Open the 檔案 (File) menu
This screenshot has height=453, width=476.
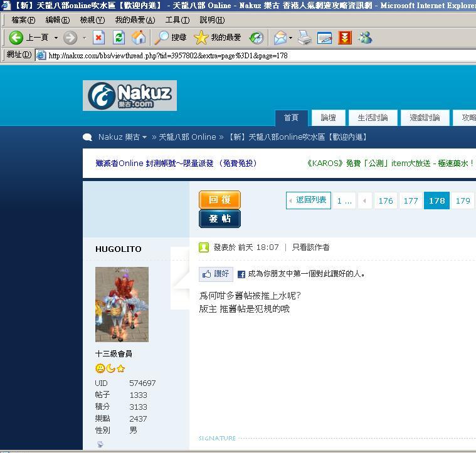[x=23, y=20]
